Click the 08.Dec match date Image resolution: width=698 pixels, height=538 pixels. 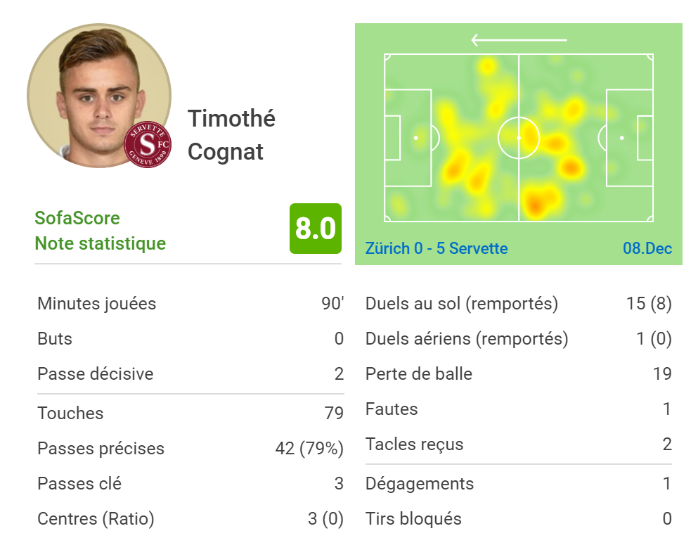647,248
